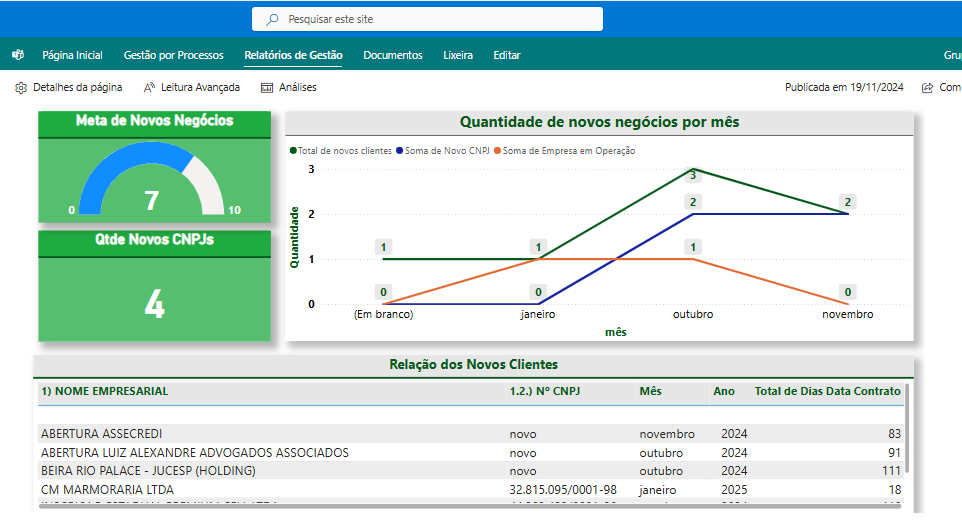
Task: Click the Análises chart icon
Action: click(267, 88)
